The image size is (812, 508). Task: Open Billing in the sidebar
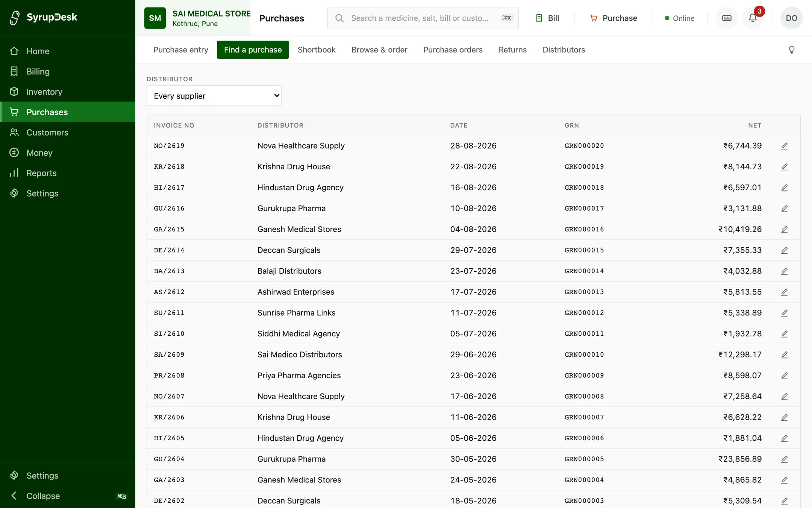pyautogui.click(x=68, y=71)
